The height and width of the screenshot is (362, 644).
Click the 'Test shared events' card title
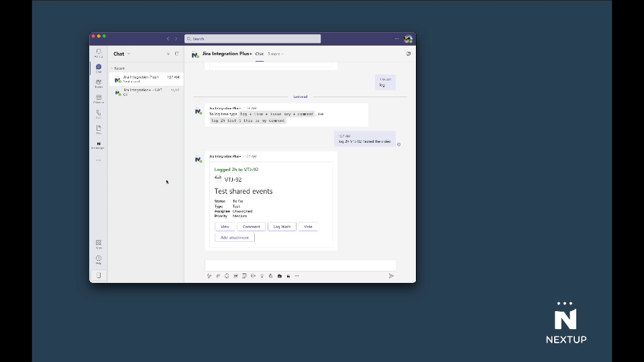pyautogui.click(x=244, y=191)
